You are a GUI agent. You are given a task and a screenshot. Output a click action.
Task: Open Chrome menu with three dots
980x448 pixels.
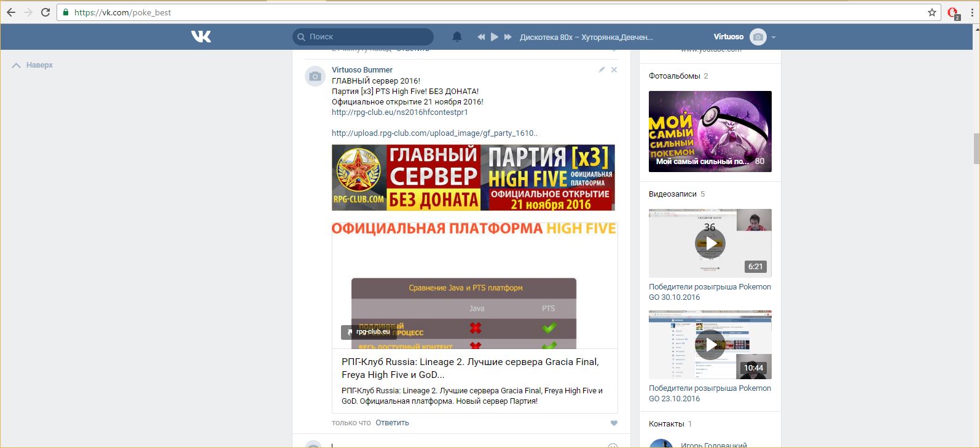972,12
